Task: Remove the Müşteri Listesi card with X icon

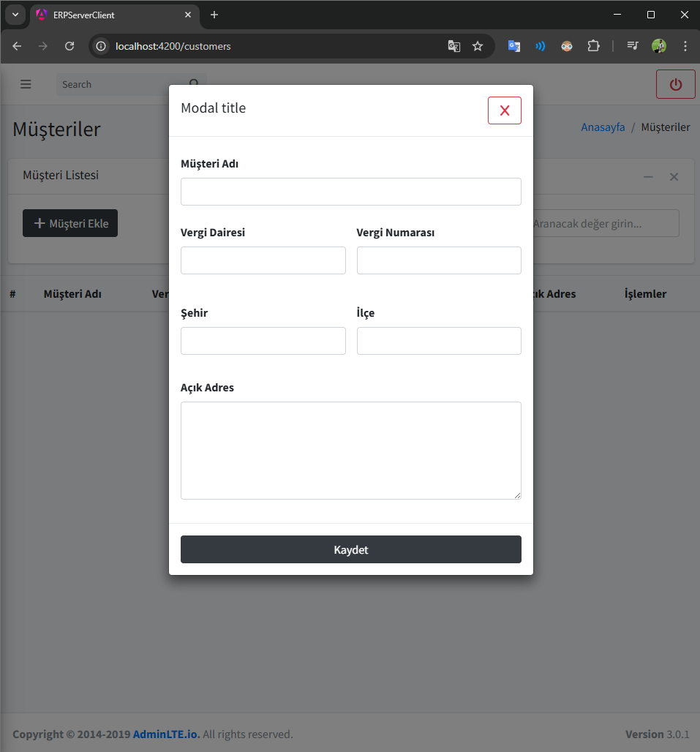Action: [x=674, y=177]
